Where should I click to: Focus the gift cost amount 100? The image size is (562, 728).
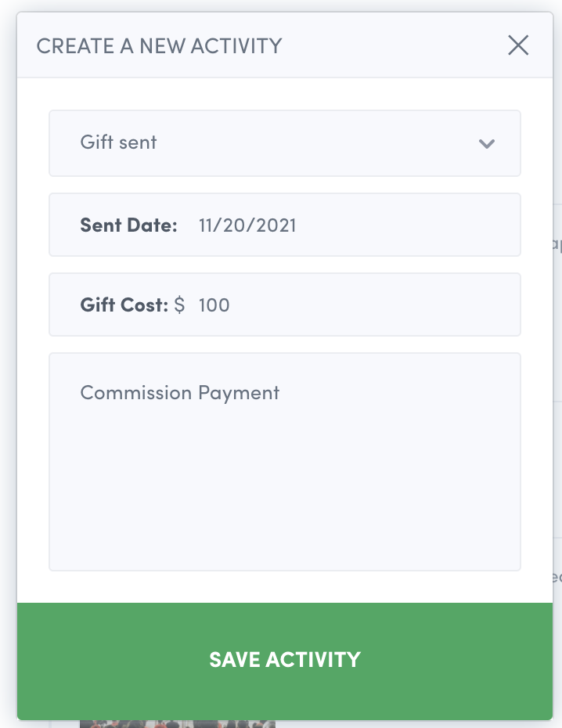214,305
